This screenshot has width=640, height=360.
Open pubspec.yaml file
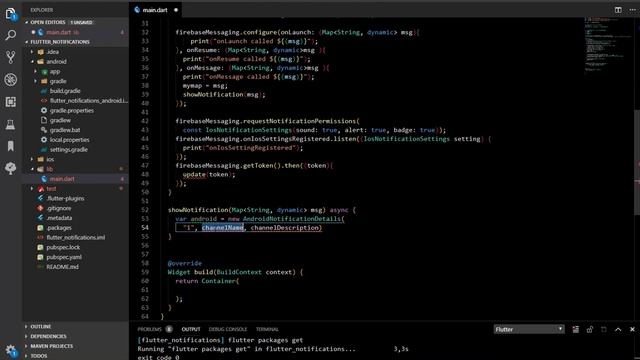click(x=64, y=257)
